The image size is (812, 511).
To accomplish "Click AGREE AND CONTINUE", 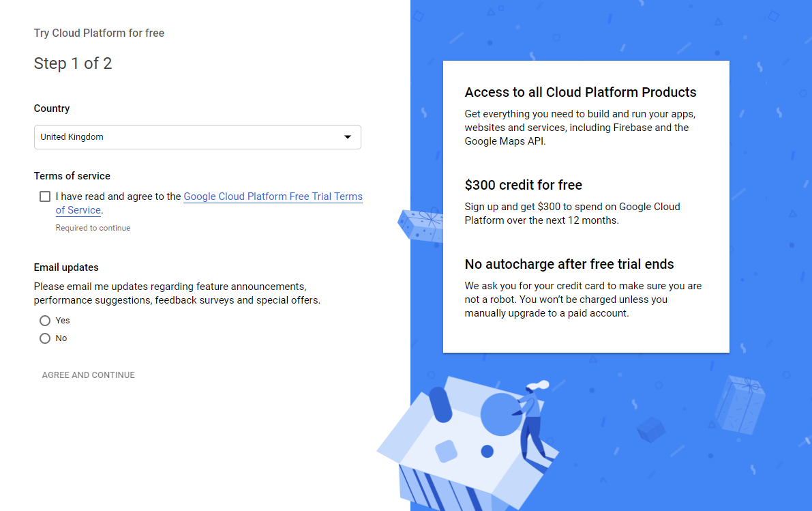I will 88,375.
